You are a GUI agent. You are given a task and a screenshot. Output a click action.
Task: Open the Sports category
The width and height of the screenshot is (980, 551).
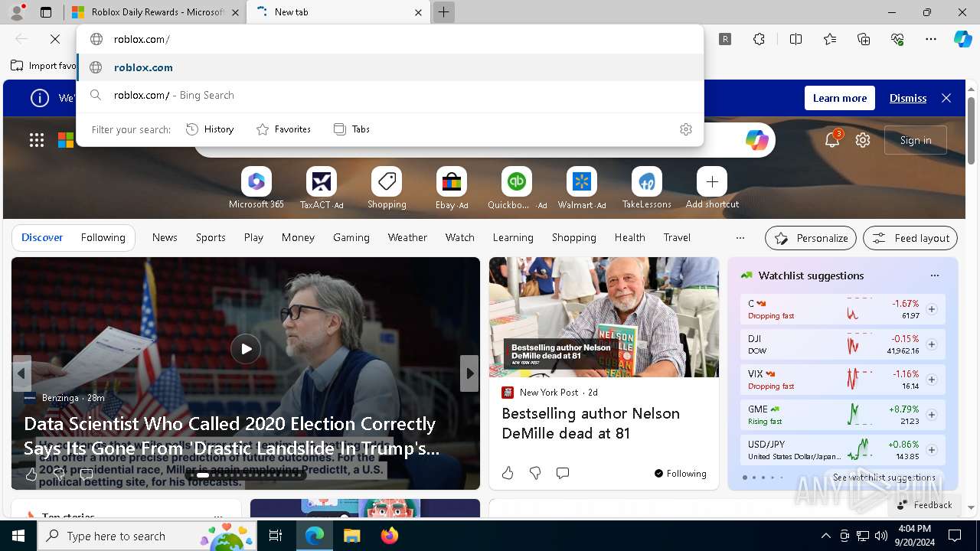[x=211, y=237]
